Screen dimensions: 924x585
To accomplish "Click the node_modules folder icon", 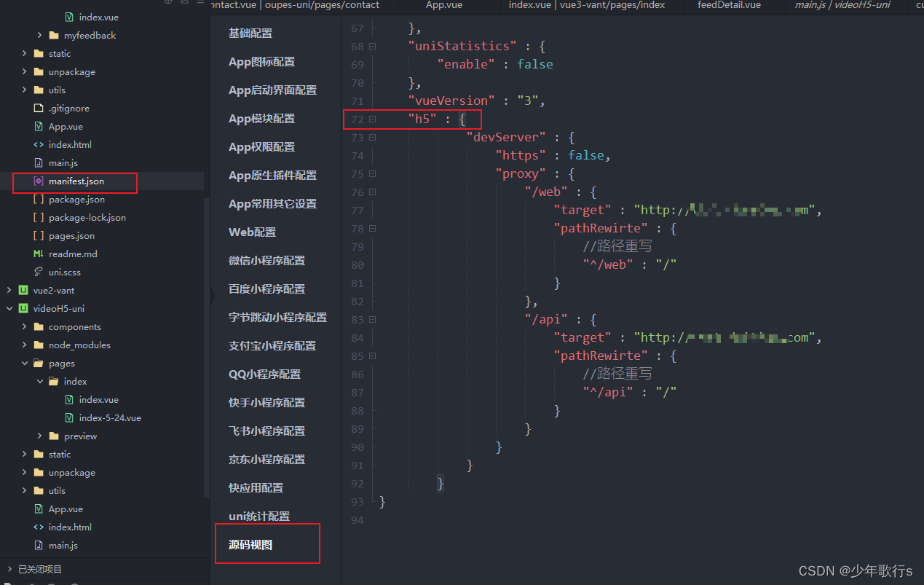I will pyautogui.click(x=39, y=345).
